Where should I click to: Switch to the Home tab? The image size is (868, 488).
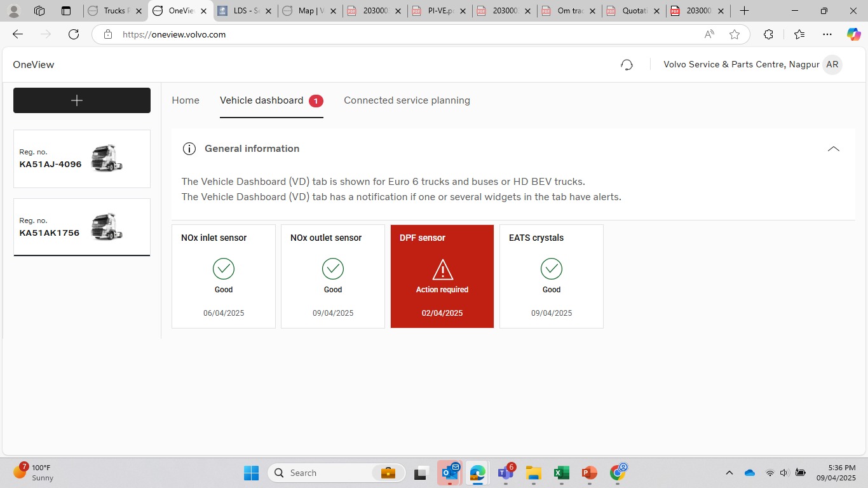click(186, 100)
